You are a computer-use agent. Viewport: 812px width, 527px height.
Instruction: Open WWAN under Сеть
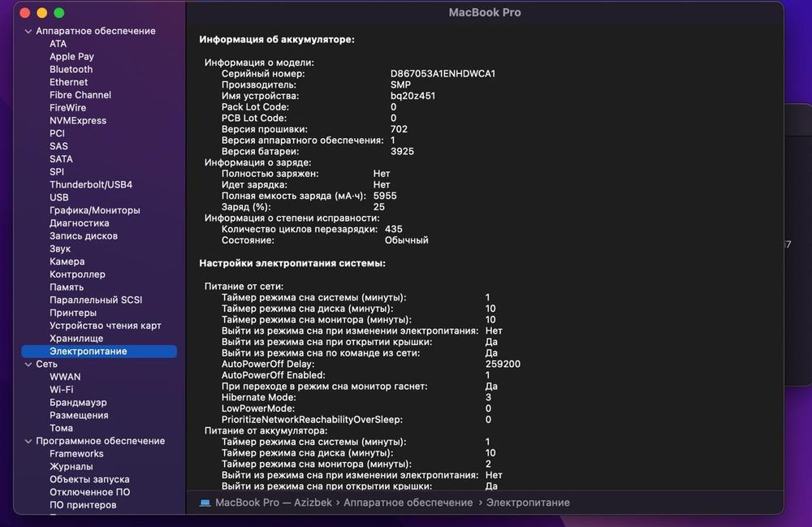(65, 377)
